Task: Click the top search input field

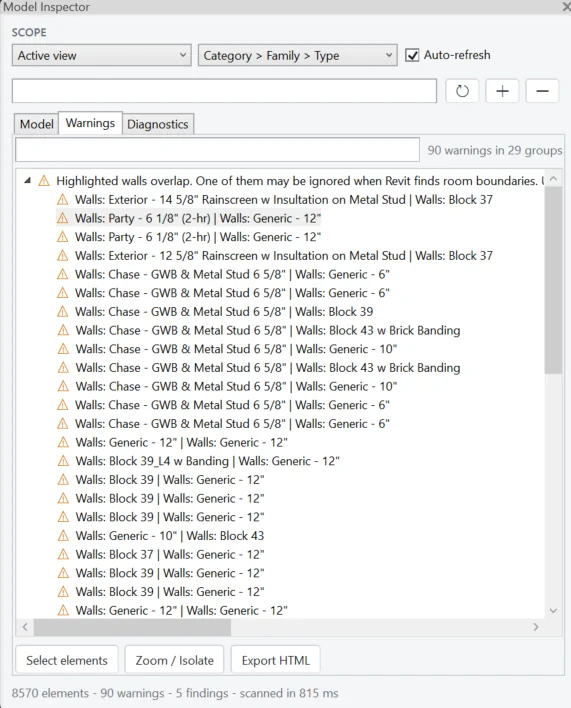Action: [x=224, y=91]
